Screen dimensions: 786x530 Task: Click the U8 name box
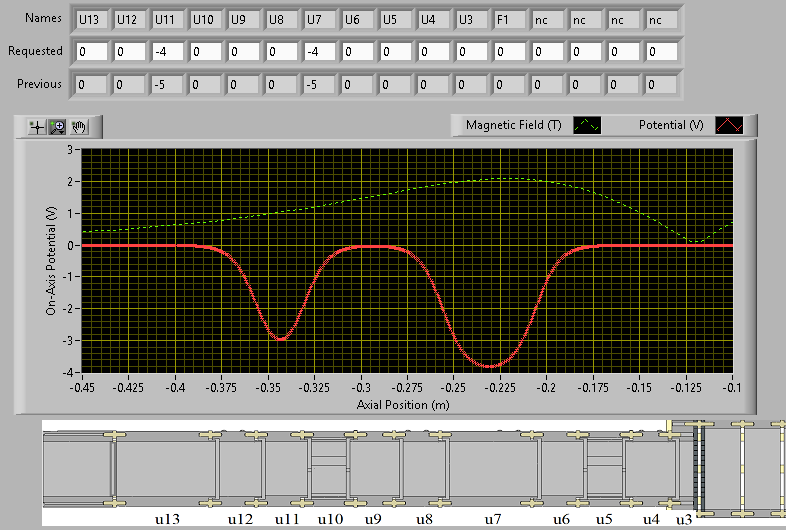coord(282,20)
